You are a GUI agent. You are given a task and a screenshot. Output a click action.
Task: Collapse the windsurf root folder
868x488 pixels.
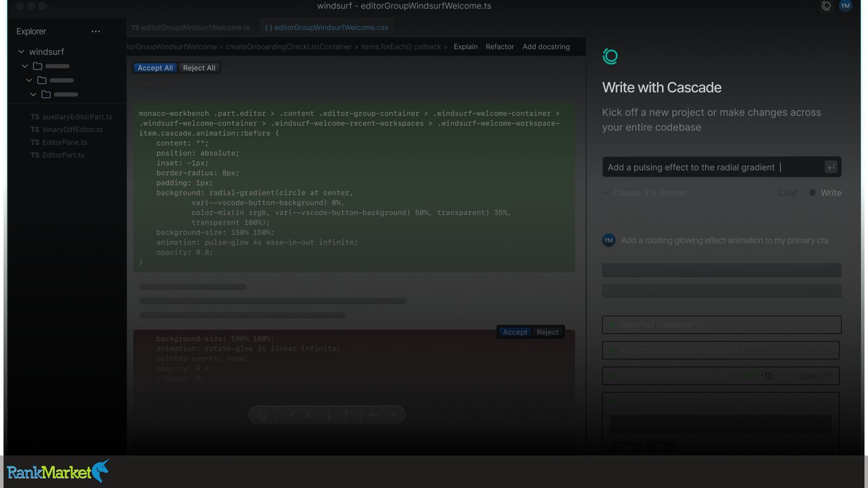pyautogui.click(x=21, y=51)
